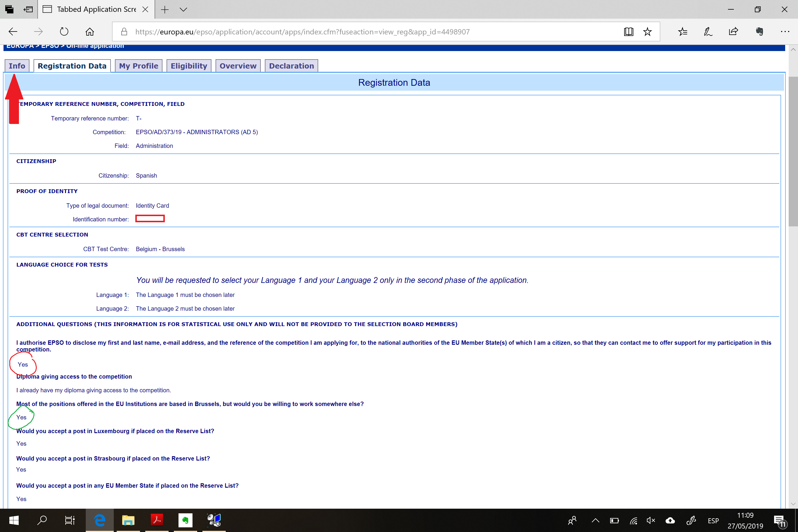Screen dimensions: 798x532
Task: Expand tab previews chevron
Action: pyautogui.click(x=183, y=9)
